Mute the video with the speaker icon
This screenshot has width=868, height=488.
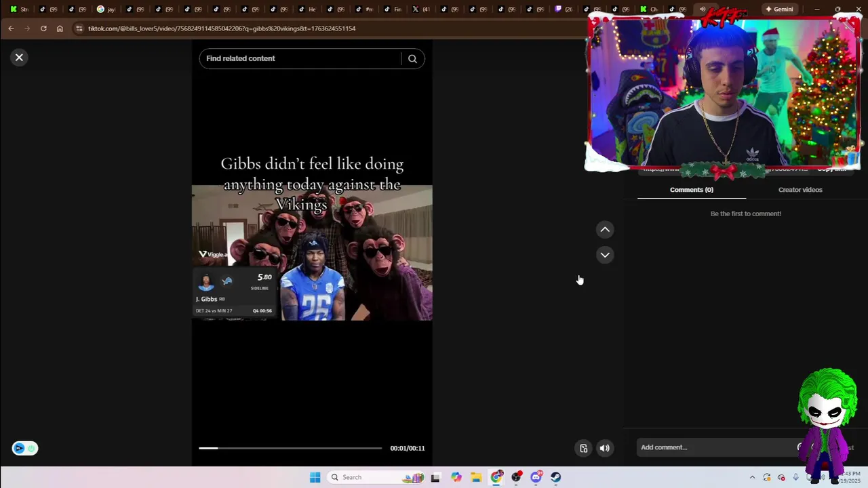tap(605, 448)
